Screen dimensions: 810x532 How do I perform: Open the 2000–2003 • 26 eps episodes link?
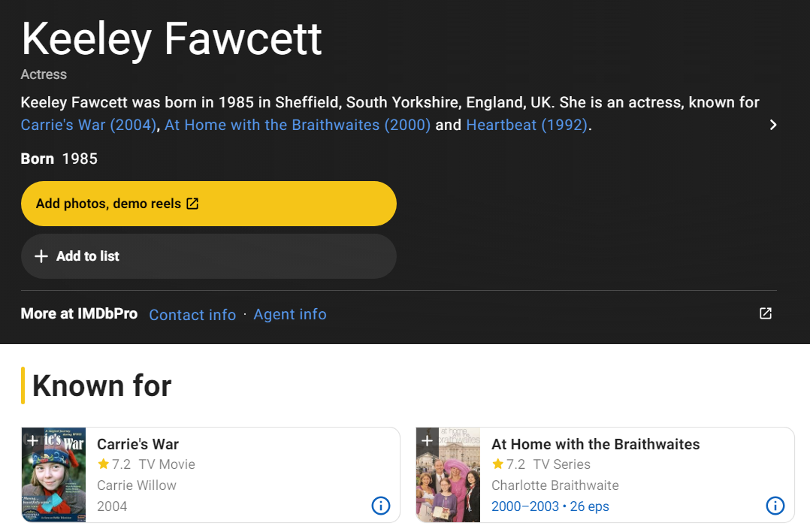(550, 506)
